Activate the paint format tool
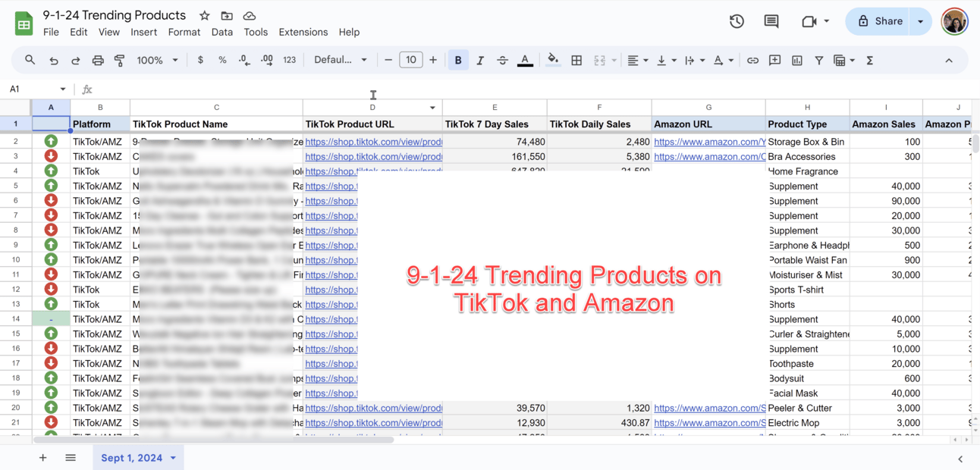 [120, 60]
